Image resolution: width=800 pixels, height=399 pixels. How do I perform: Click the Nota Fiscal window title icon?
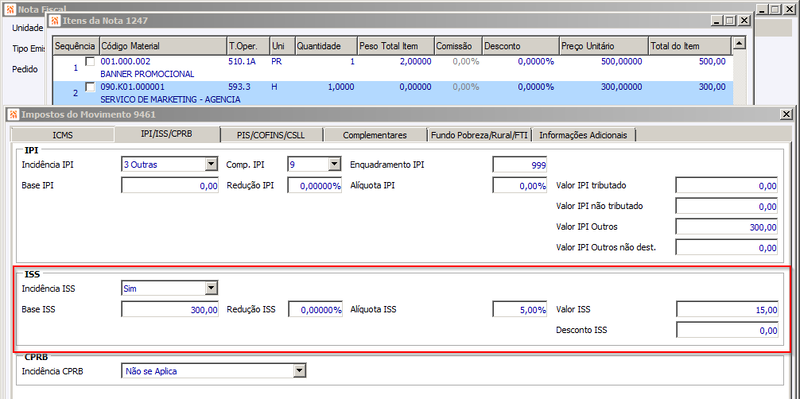point(9,9)
